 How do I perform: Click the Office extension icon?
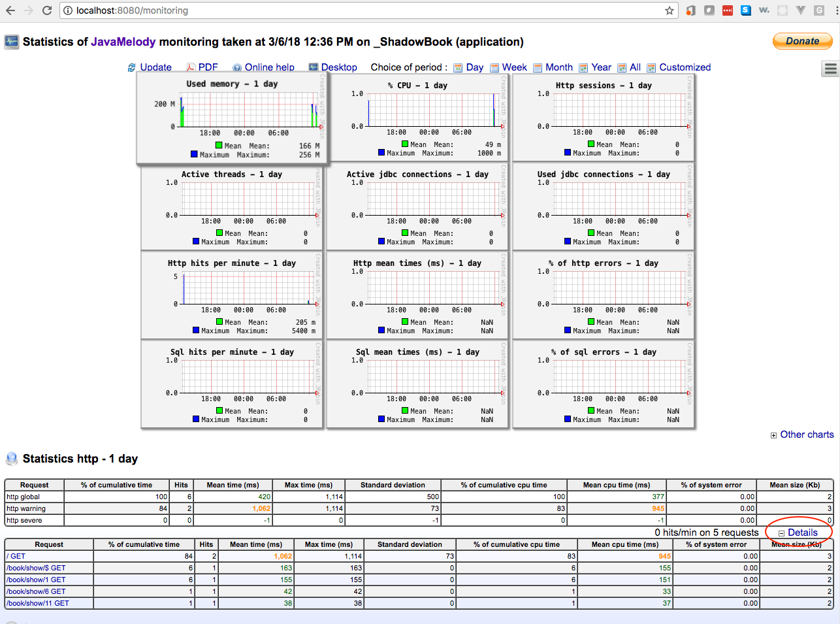tap(691, 10)
